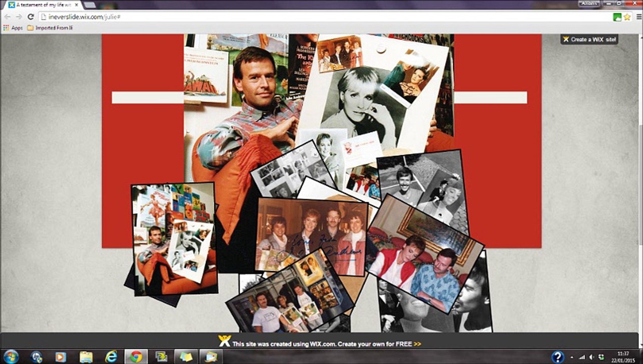Click the blue help question mark icon
The height and width of the screenshot is (364, 643).
click(x=558, y=357)
